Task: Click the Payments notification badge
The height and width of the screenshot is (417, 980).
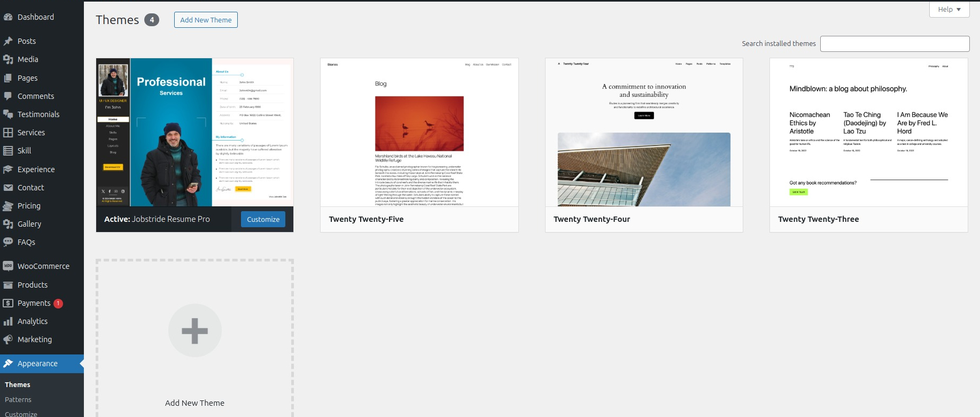Action: 58,304
